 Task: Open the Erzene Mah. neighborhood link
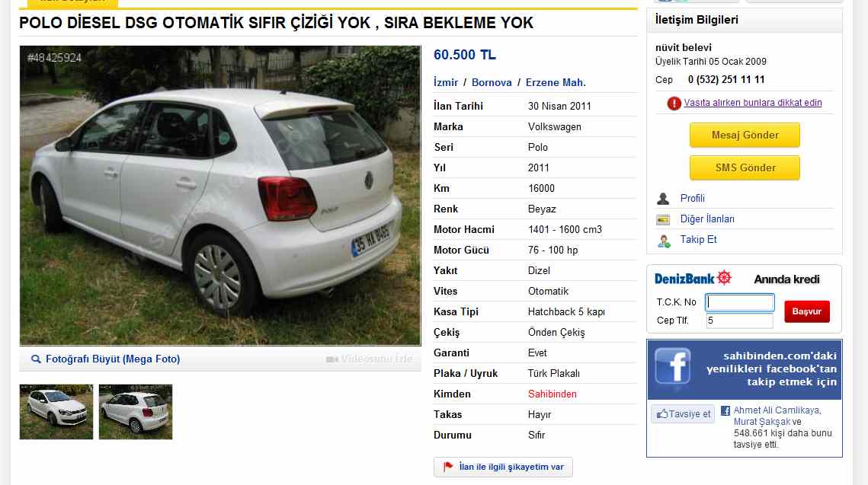tap(556, 82)
